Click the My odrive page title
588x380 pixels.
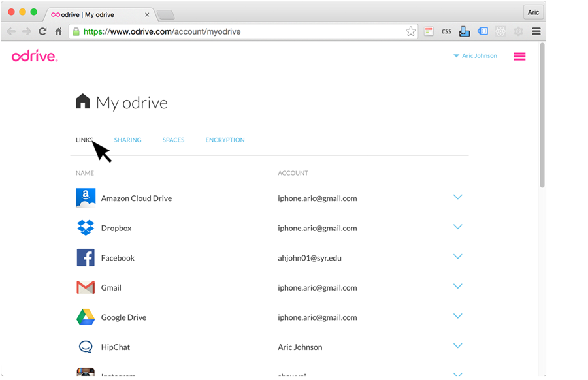[x=131, y=103]
